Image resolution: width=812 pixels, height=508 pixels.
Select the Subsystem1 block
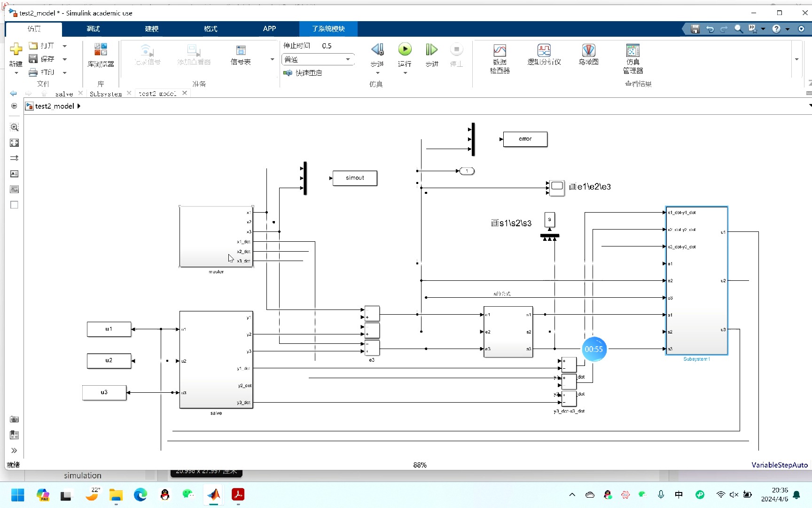click(x=697, y=281)
